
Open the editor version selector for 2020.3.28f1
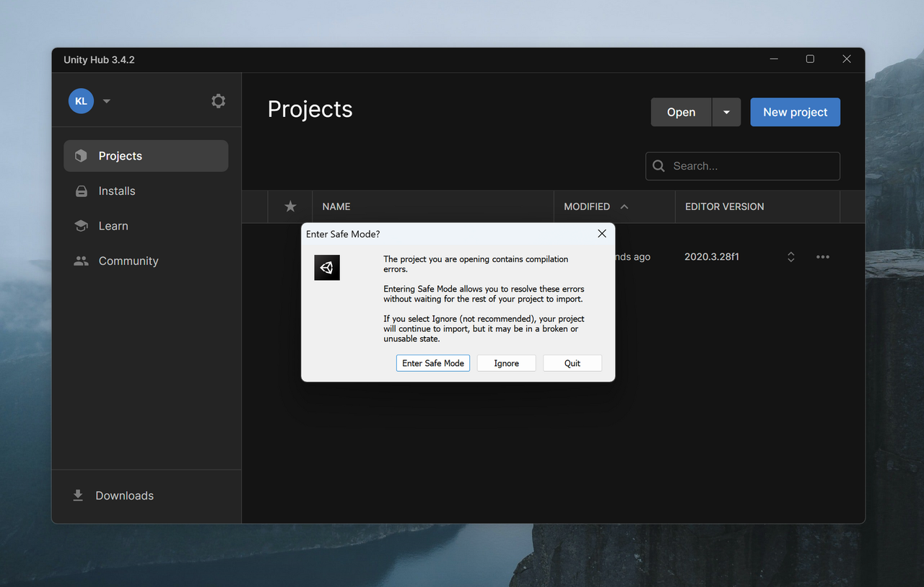[791, 257]
